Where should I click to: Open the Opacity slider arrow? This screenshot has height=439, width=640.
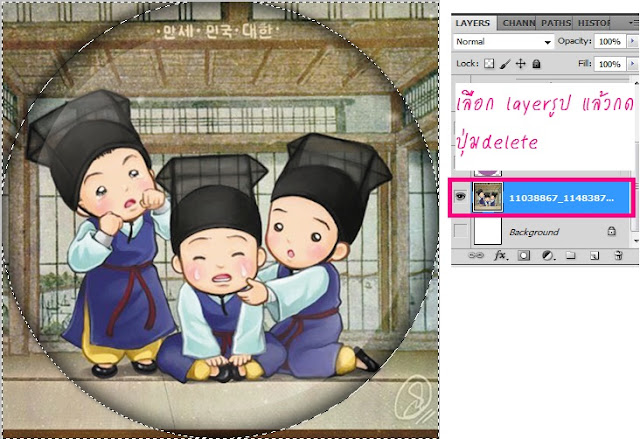coord(633,41)
